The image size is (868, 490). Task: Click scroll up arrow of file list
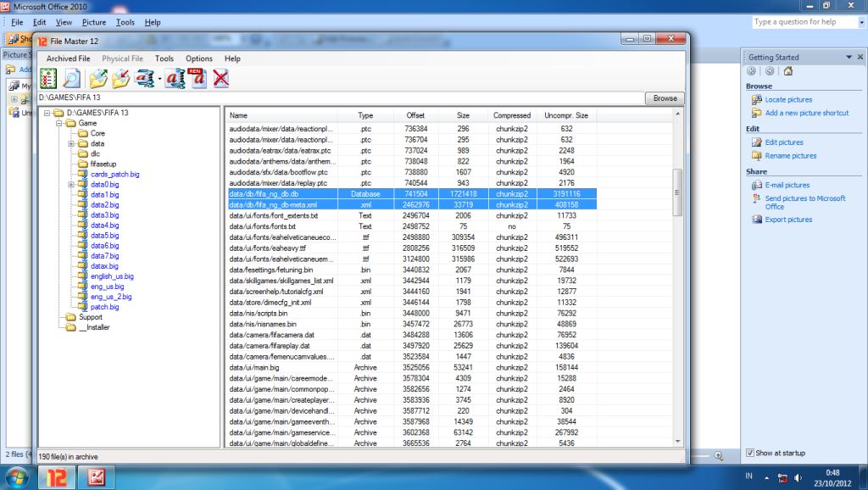(x=677, y=114)
